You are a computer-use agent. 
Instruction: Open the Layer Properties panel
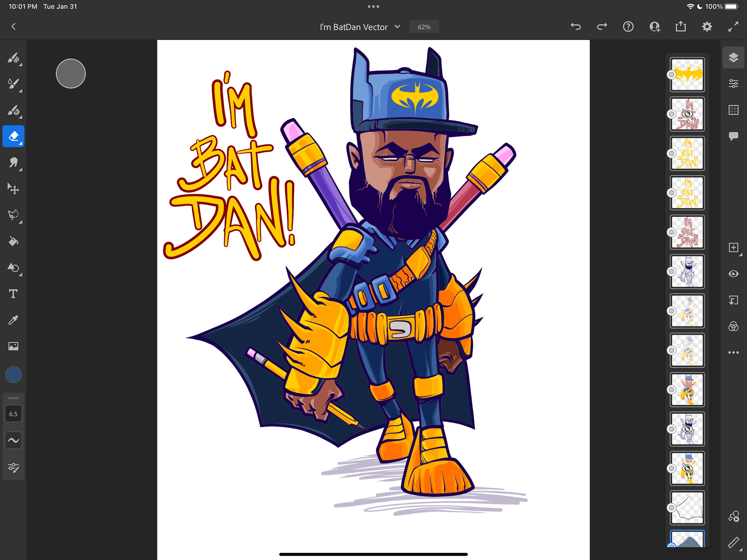coord(733,84)
